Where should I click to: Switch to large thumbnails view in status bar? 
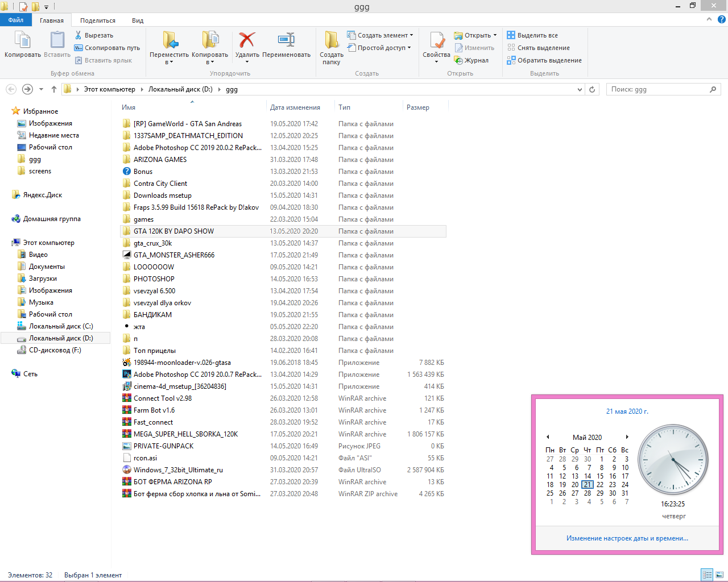point(719,575)
